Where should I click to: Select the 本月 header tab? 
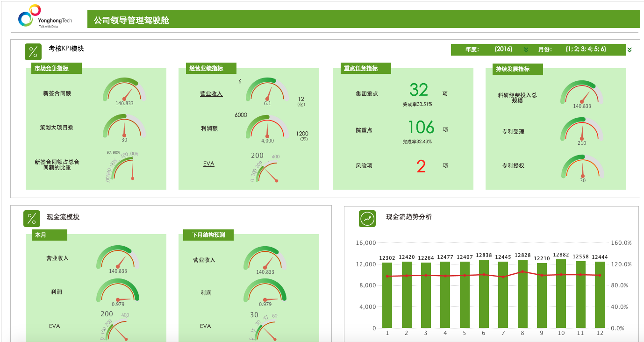pyautogui.click(x=49, y=235)
